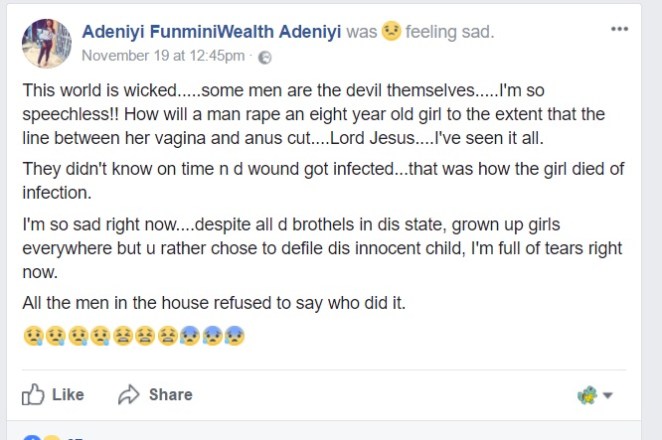Open the author's profile picture thumbnail
Viewport: 662px width, 440px height.
pos(46,41)
